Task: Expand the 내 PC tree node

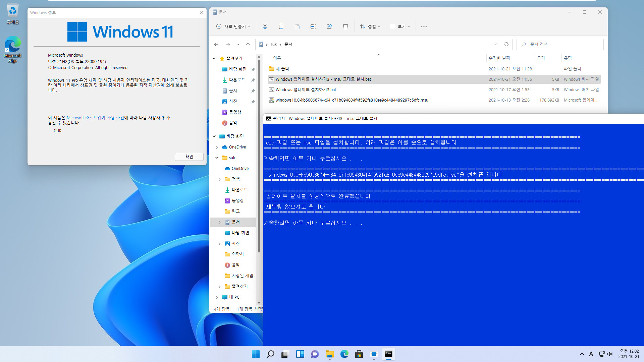Action: click(x=217, y=297)
